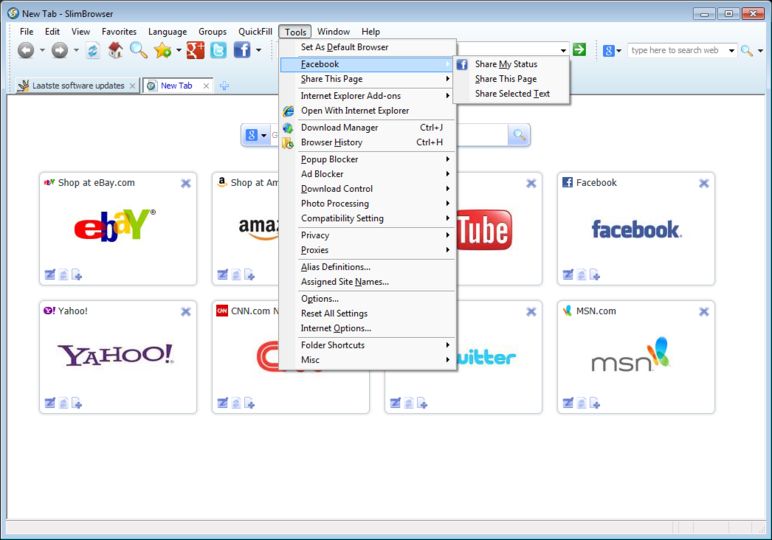
Task: Click the green Go arrow button
Action: pyautogui.click(x=579, y=50)
